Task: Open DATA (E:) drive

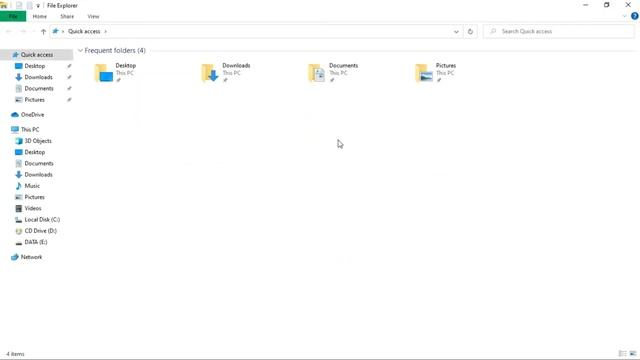Action: coord(36,242)
